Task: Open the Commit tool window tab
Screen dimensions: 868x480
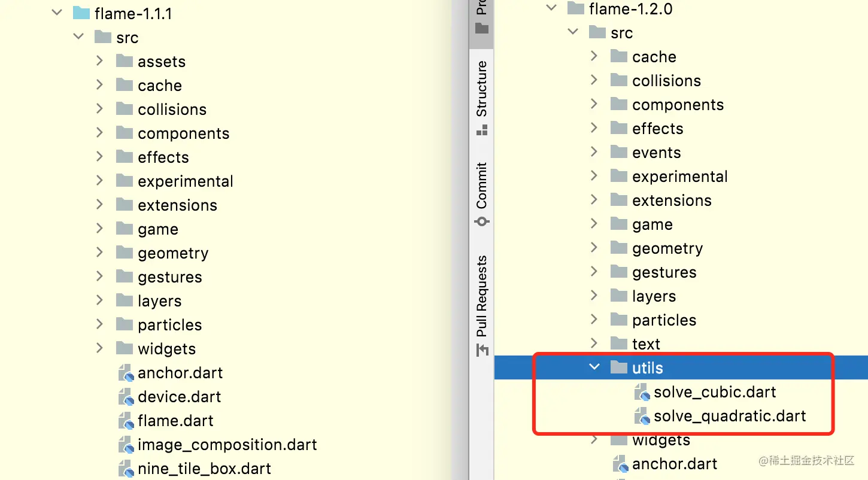Action: (481, 195)
